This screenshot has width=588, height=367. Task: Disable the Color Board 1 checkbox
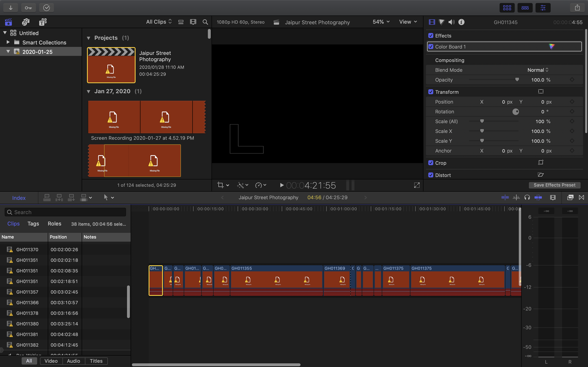click(431, 47)
